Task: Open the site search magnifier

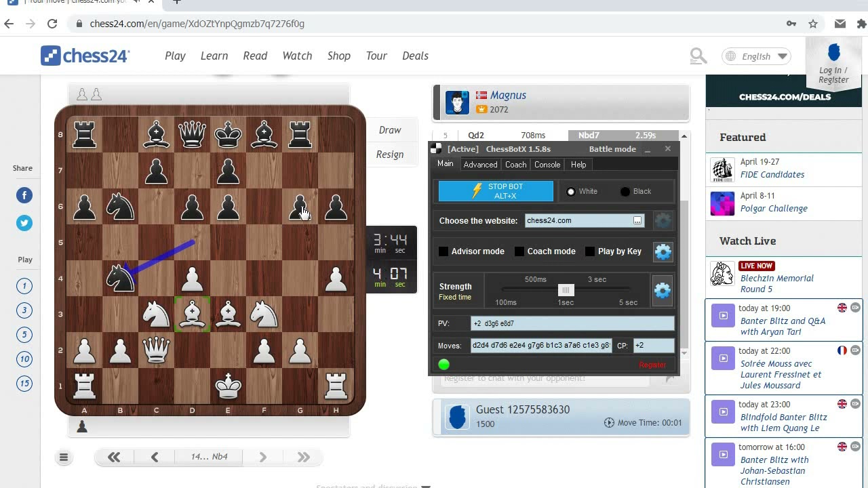Action: [x=698, y=56]
